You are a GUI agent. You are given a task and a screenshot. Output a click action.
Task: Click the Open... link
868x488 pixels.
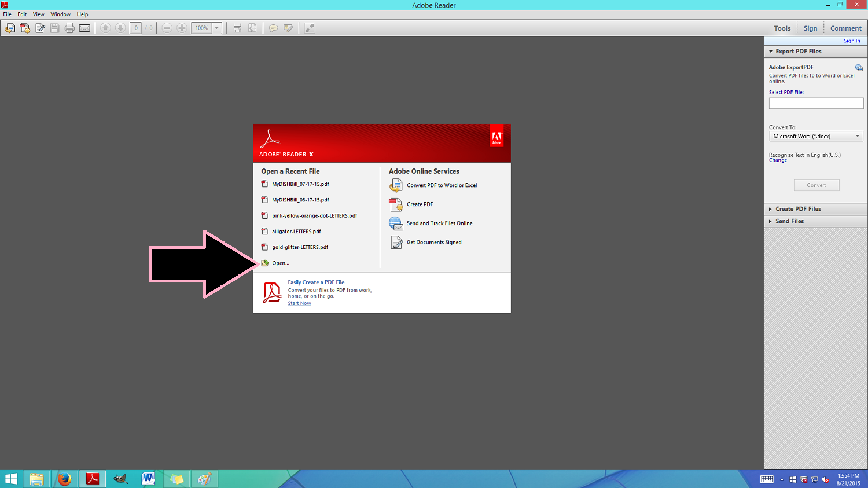tap(281, 263)
